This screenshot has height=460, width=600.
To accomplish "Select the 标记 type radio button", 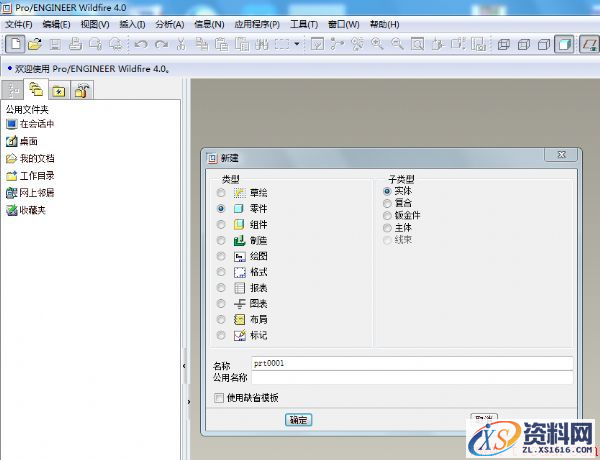I will click(221, 335).
